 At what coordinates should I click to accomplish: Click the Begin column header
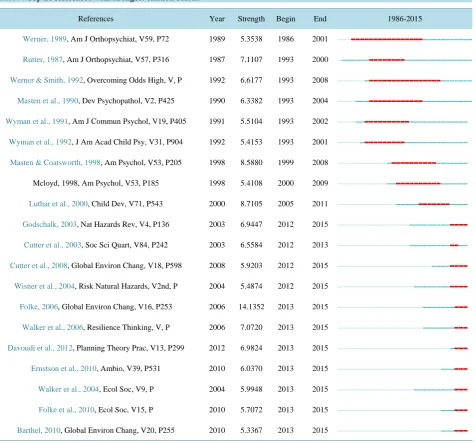pos(286,19)
